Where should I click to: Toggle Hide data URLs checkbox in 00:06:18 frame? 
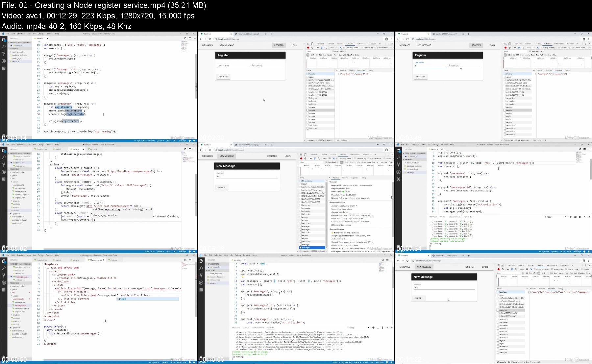(x=326, y=162)
